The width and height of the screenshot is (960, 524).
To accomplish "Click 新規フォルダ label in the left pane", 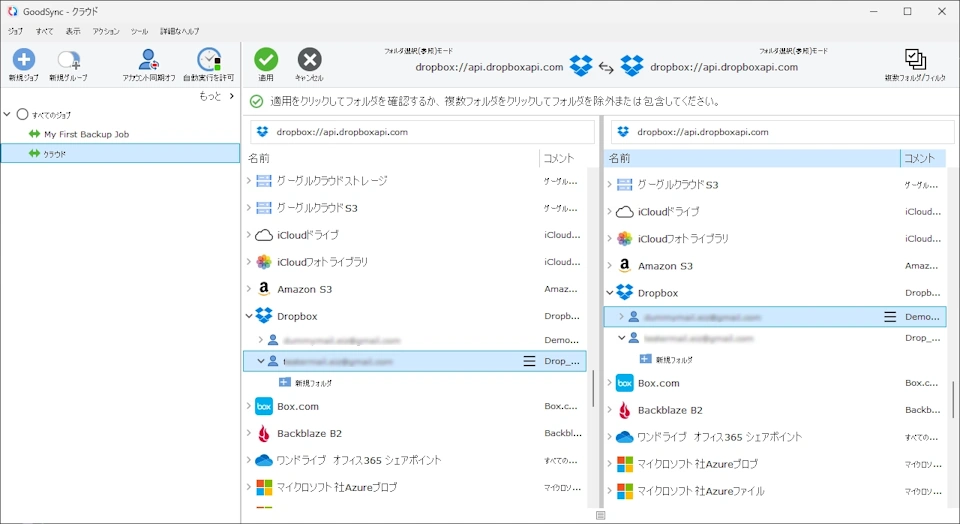I will click(313, 383).
